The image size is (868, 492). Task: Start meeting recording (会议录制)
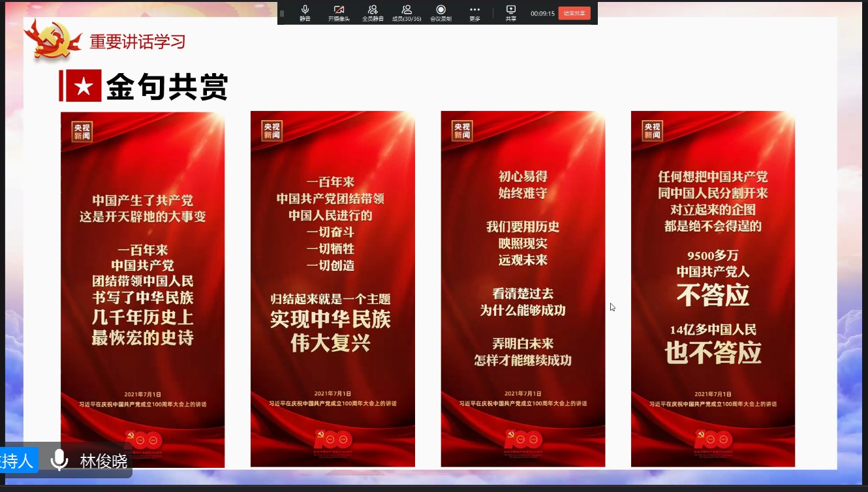[441, 12]
